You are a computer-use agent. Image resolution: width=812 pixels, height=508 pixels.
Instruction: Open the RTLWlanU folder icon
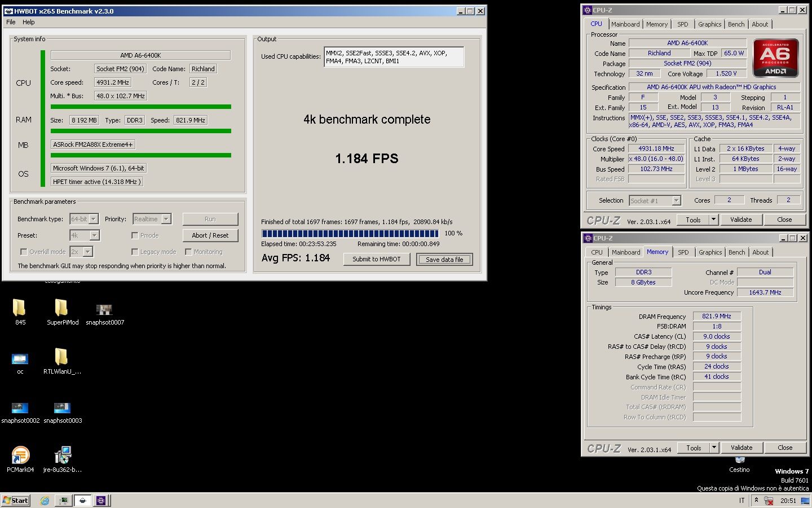click(61, 357)
